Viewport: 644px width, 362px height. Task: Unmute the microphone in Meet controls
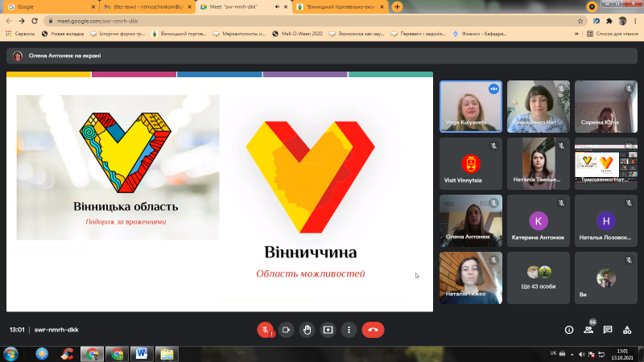click(x=266, y=330)
